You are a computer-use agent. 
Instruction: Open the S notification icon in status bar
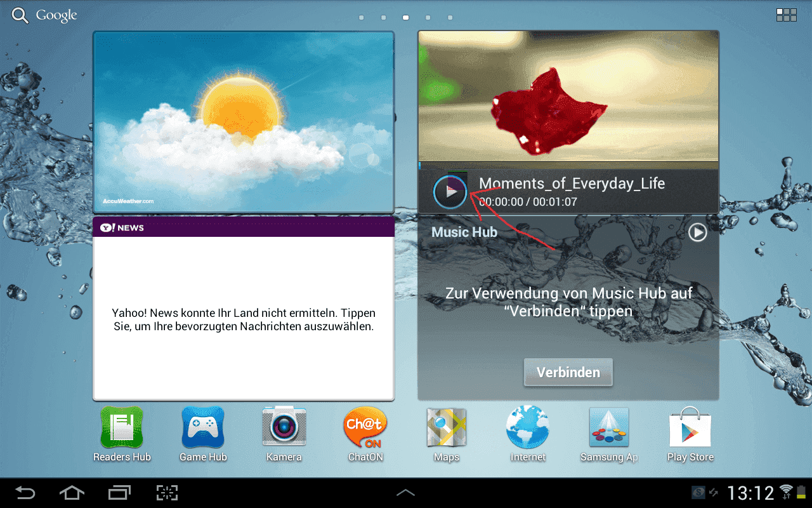coord(698,492)
